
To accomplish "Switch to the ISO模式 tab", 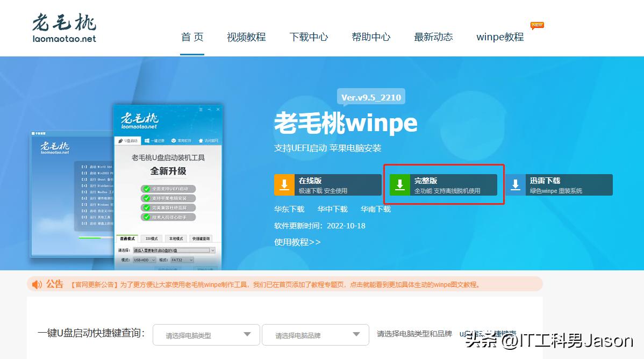I will 151,239.
